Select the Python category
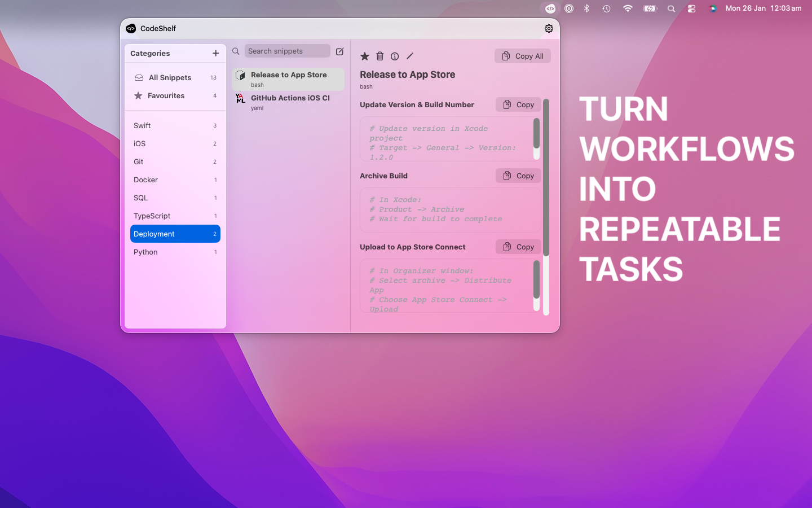The image size is (812, 508). click(x=145, y=252)
